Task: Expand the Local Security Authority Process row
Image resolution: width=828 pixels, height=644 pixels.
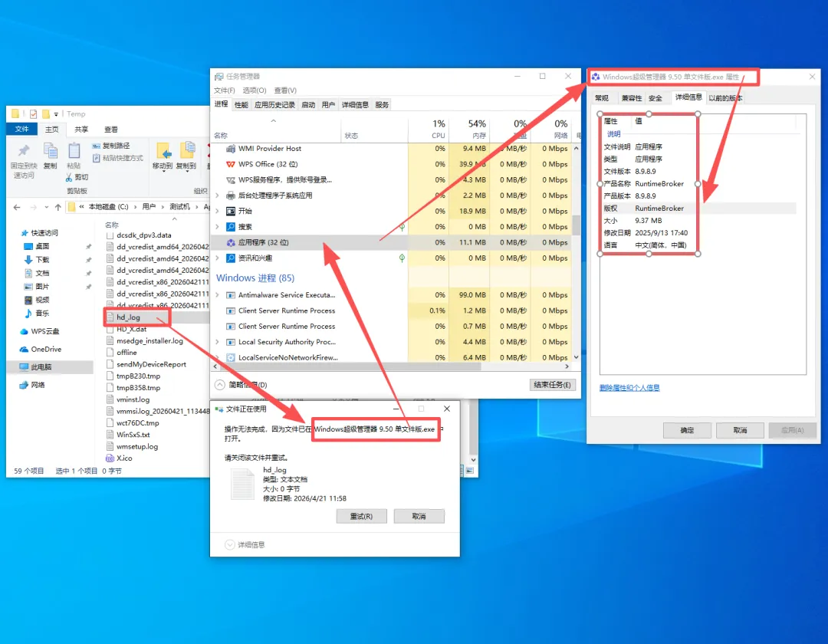Action: pyautogui.click(x=217, y=342)
